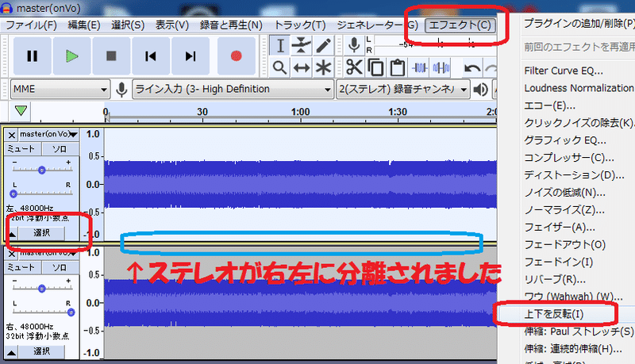Choose 上下を反転(I) in effect menu

[x=554, y=314]
